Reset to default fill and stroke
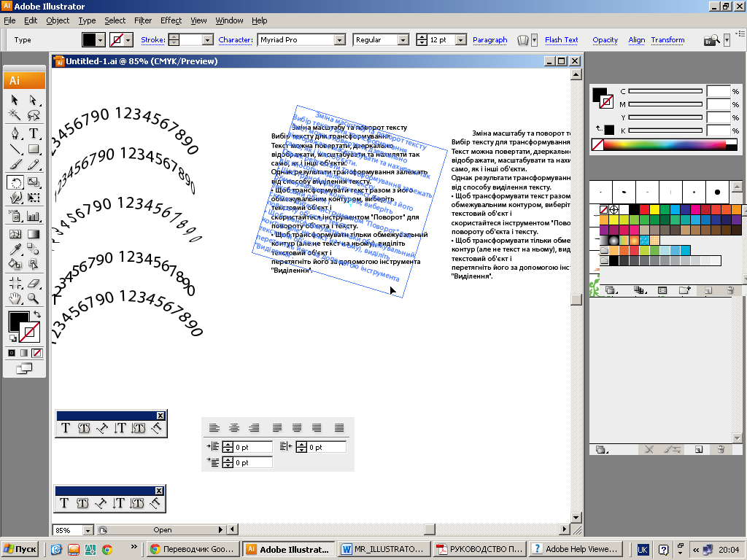747x560 pixels. point(13,338)
